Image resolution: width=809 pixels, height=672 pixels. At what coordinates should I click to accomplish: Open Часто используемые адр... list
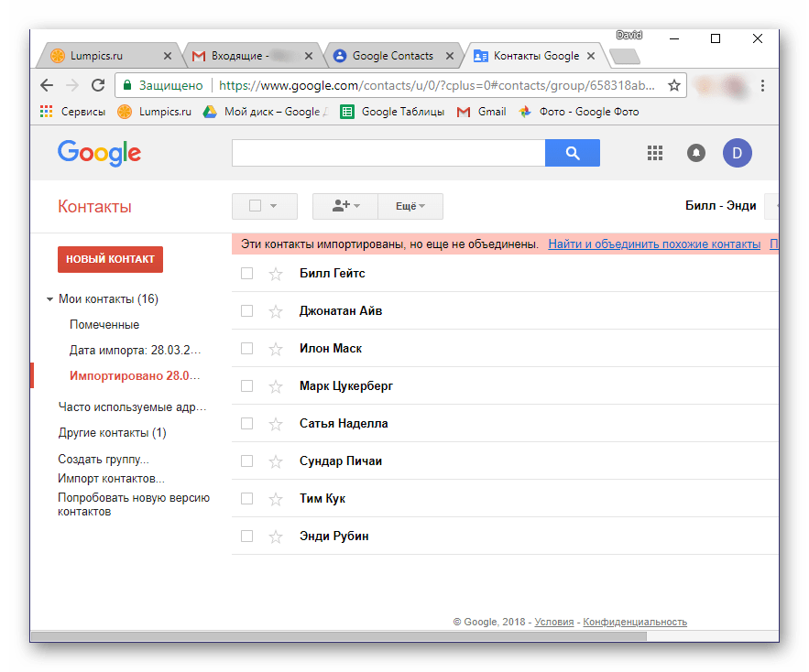(132, 407)
